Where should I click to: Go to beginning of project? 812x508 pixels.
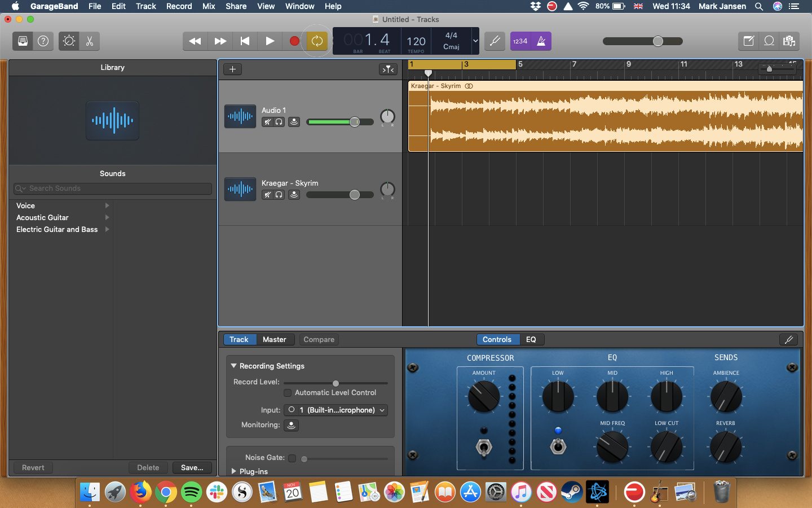pyautogui.click(x=245, y=41)
